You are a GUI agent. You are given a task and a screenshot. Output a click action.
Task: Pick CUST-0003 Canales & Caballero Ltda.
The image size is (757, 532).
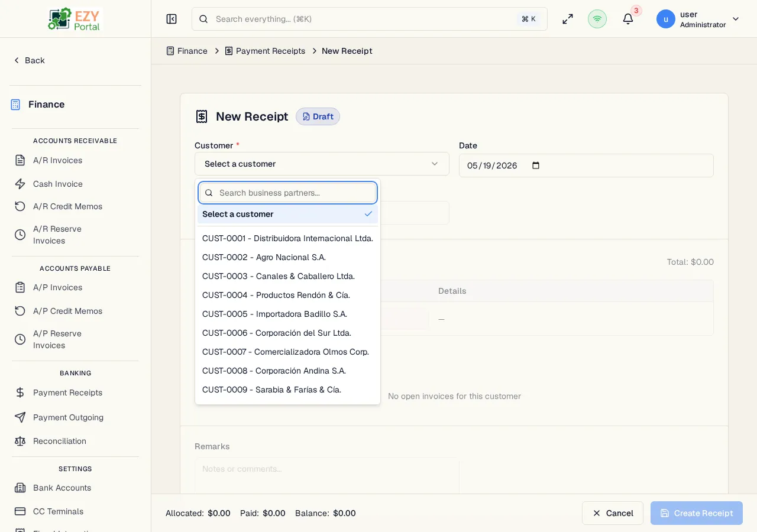(x=287, y=276)
